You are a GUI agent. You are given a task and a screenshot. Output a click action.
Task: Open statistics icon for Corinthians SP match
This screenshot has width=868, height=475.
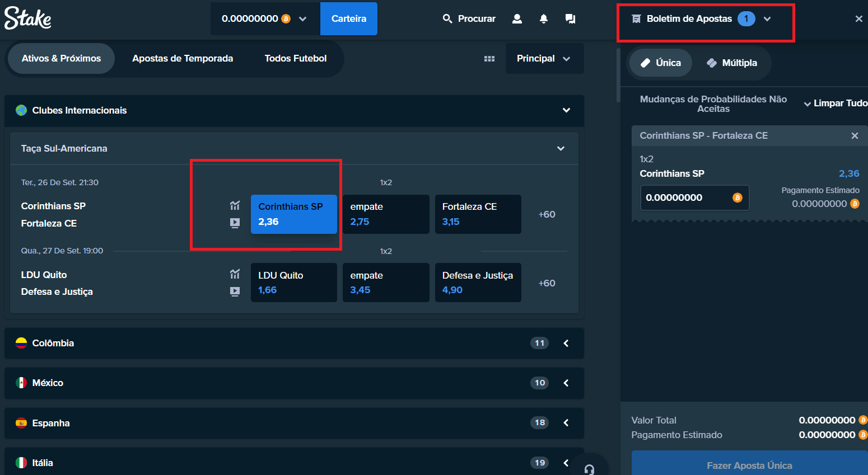coord(235,205)
